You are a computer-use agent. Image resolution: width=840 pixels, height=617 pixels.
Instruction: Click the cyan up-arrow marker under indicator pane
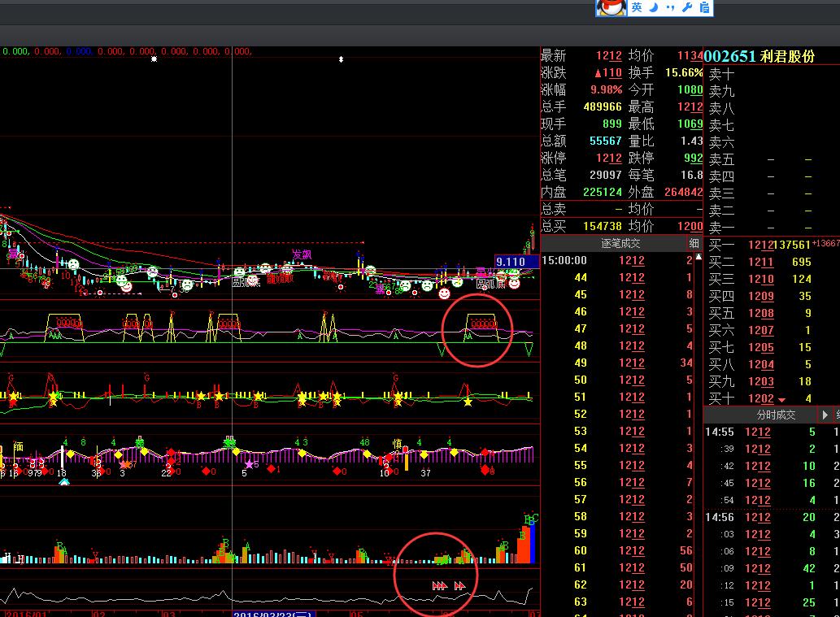click(x=64, y=481)
